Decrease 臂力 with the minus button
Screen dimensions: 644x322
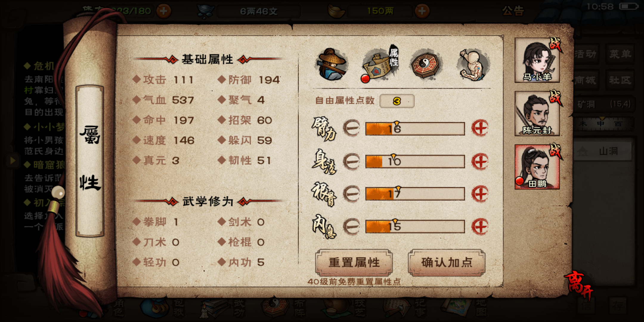point(352,128)
